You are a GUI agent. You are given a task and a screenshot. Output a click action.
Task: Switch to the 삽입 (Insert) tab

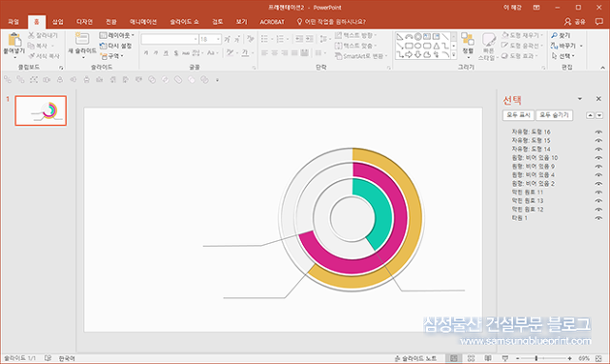pyautogui.click(x=57, y=21)
